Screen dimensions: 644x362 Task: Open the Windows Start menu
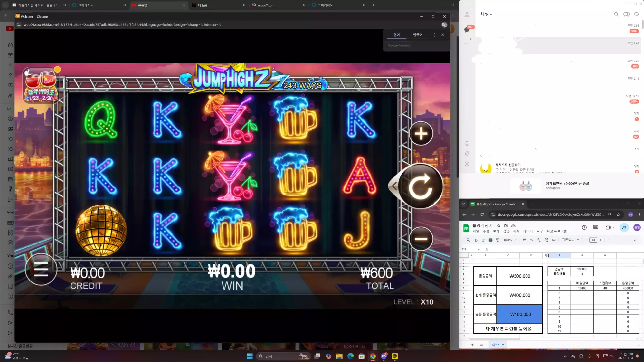250,356
